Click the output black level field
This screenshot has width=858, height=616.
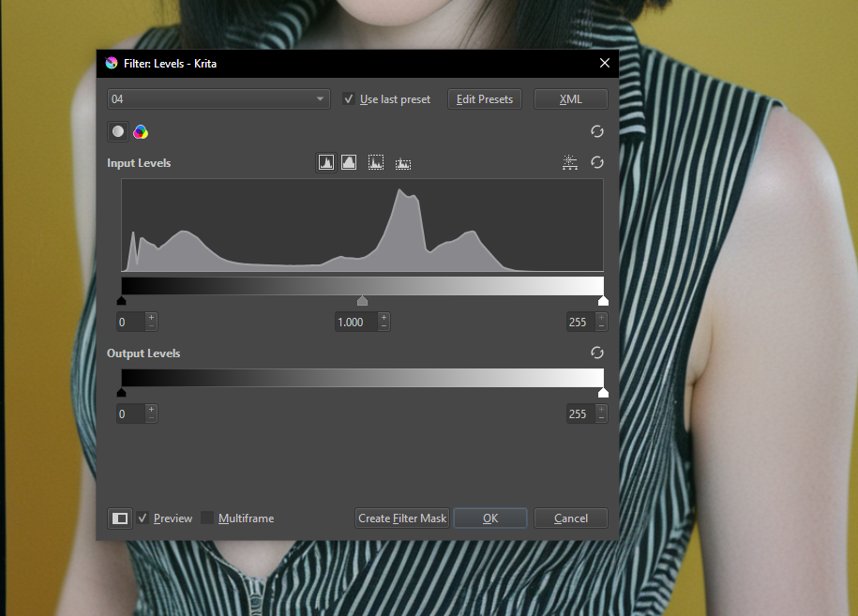pyautogui.click(x=131, y=414)
